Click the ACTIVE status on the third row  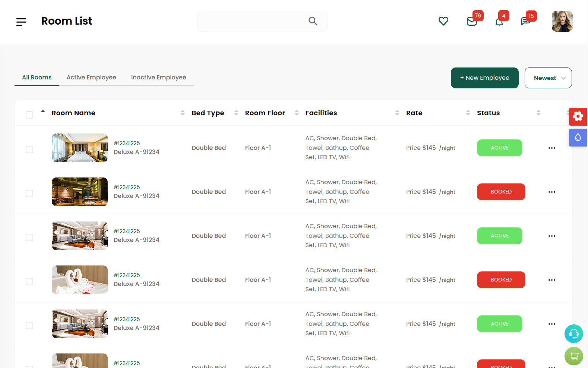click(x=500, y=236)
